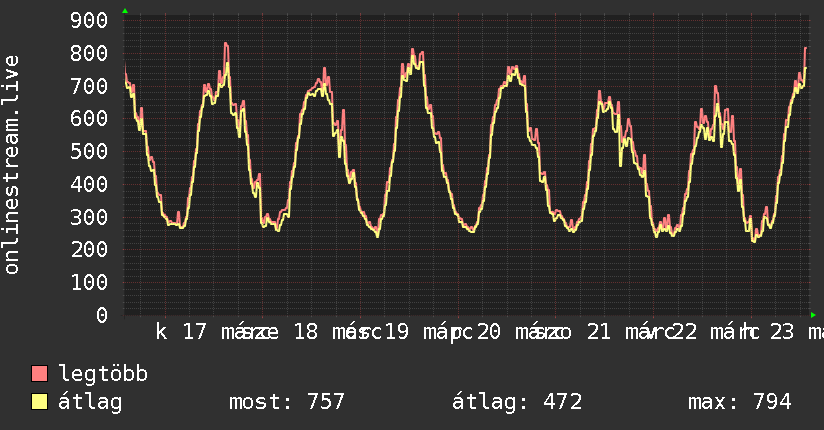The height and width of the screenshot is (430, 824).
Task: Click the 900 y-axis label
Action: pos(89,21)
